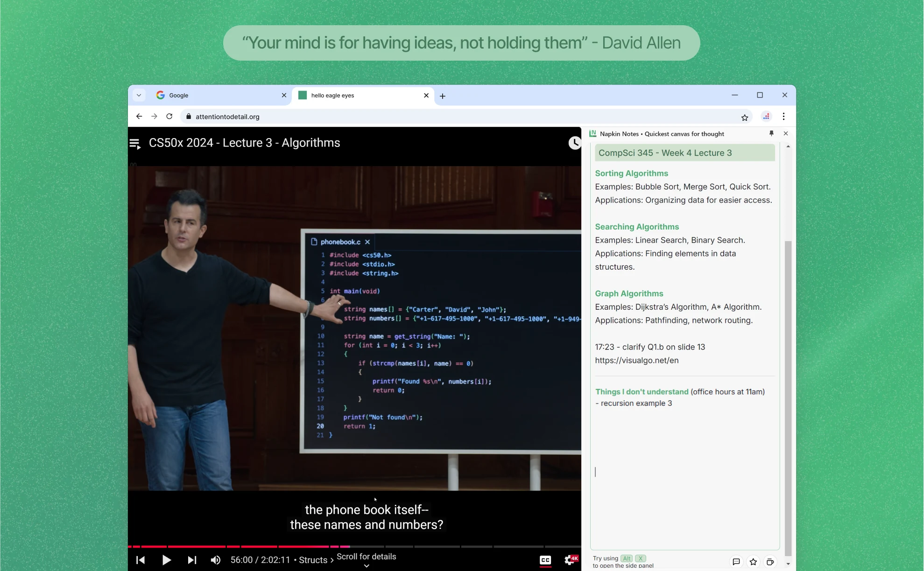The height and width of the screenshot is (571, 924).
Task: Open video settings gear with 4K badge
Action: click(570, 560)
